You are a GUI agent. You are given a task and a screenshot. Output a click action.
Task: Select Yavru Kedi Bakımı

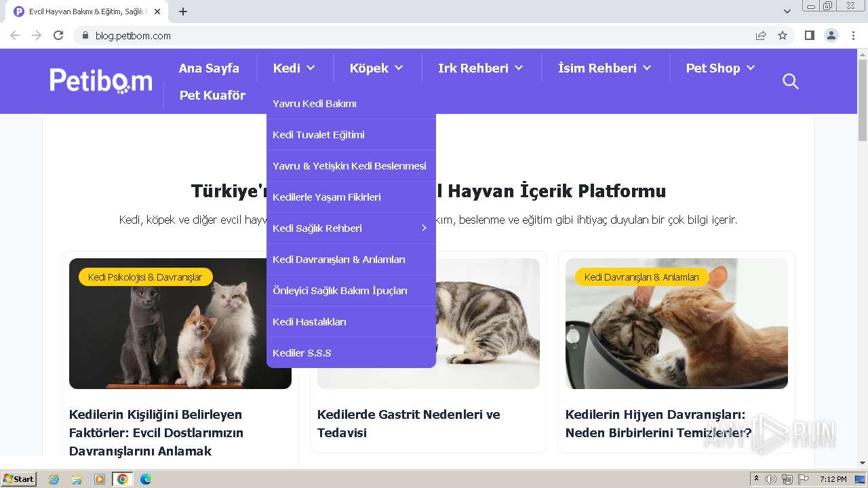(351, 104)
